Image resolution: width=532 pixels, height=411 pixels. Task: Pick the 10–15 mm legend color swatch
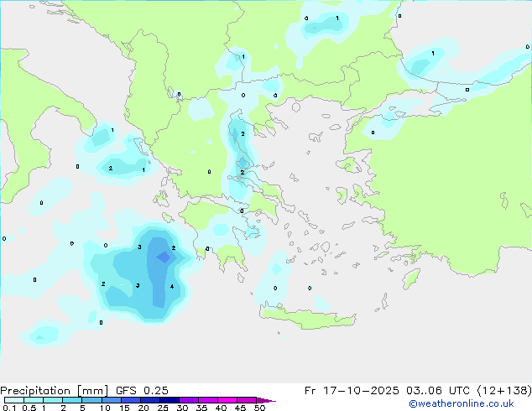pyautogui.click(x=112, y=400)
